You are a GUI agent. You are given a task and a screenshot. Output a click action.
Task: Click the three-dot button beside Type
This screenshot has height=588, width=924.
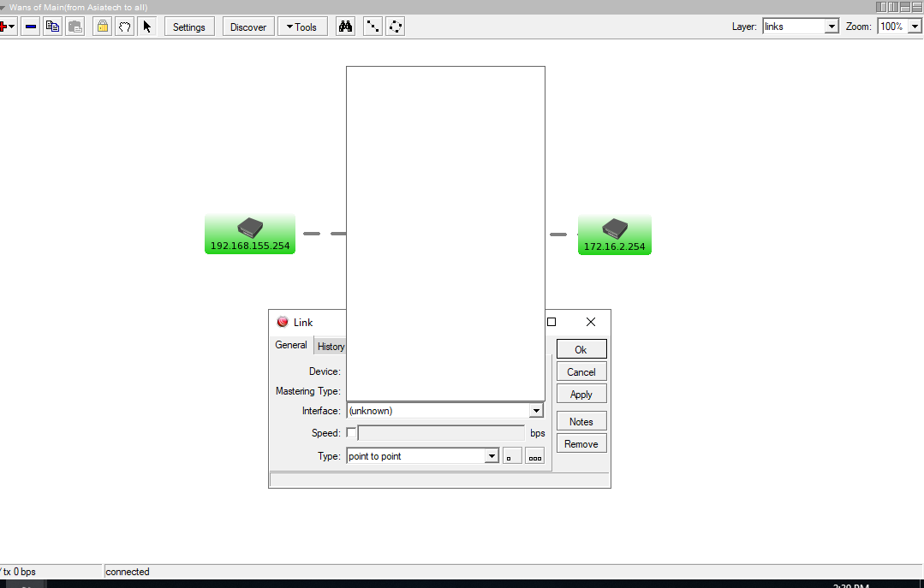pos(534,456)
